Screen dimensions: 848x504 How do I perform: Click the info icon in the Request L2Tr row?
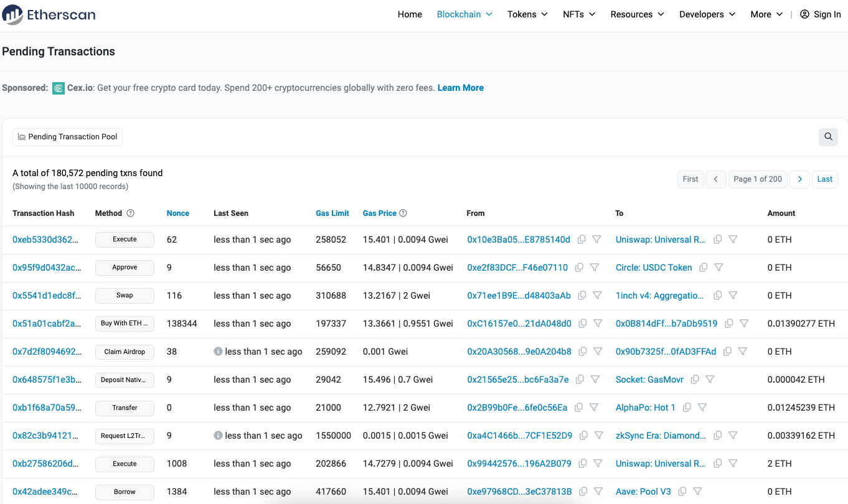[x=218, y=436]
